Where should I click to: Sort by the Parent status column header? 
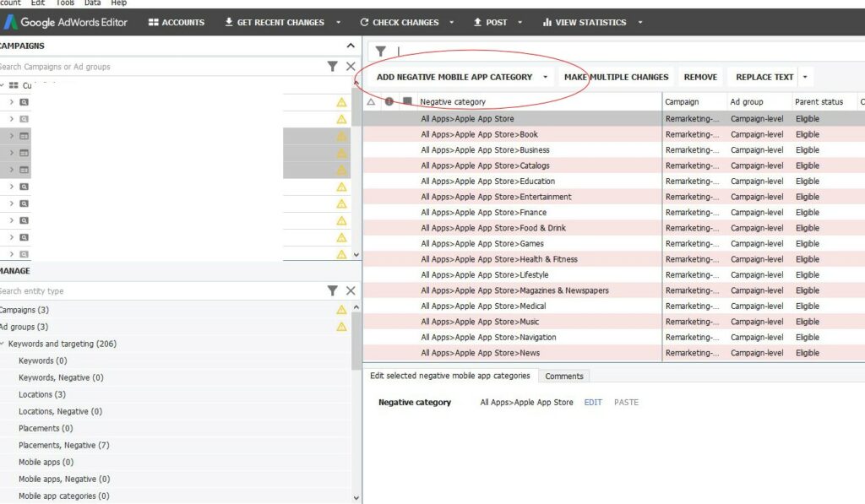824,101
